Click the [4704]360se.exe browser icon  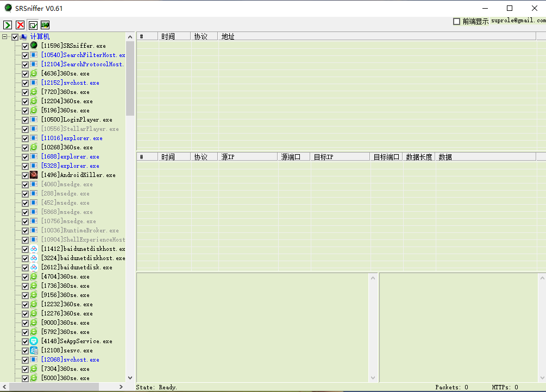click(x=34, y=276)
